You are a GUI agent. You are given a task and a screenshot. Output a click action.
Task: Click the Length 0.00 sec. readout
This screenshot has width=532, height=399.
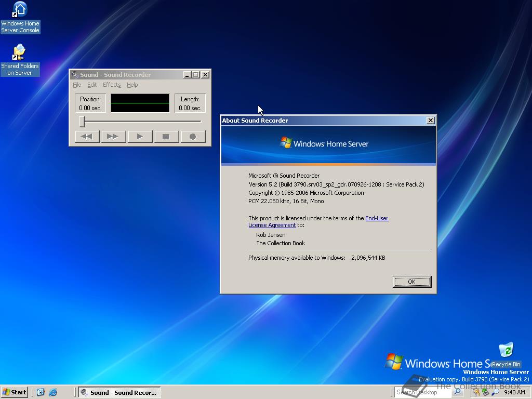click(190, 103)
